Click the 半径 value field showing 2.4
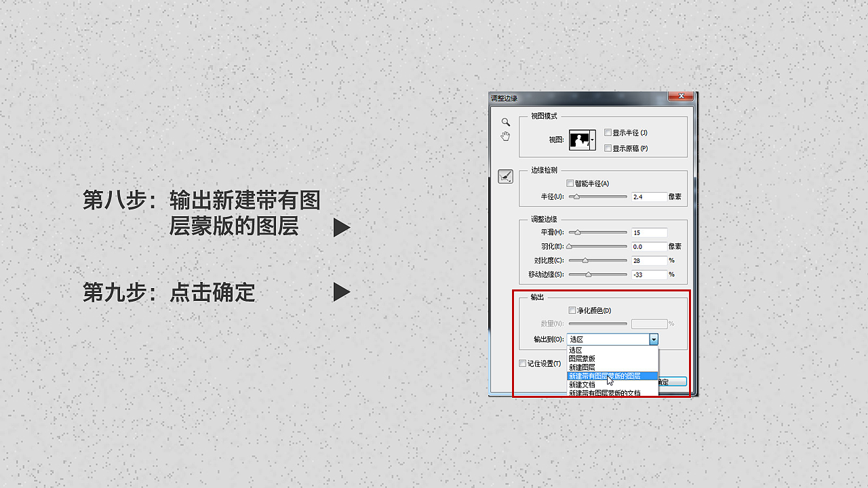 coord(649,197)
